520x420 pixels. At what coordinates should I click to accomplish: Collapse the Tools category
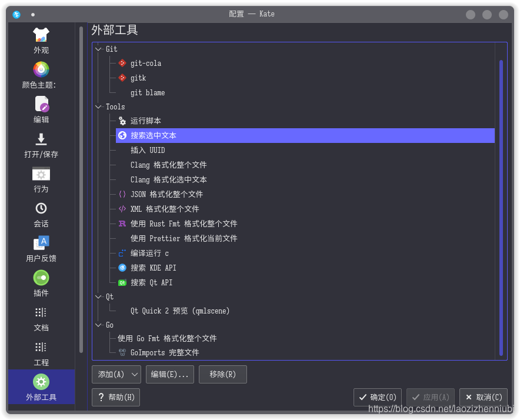pos(98,107)
